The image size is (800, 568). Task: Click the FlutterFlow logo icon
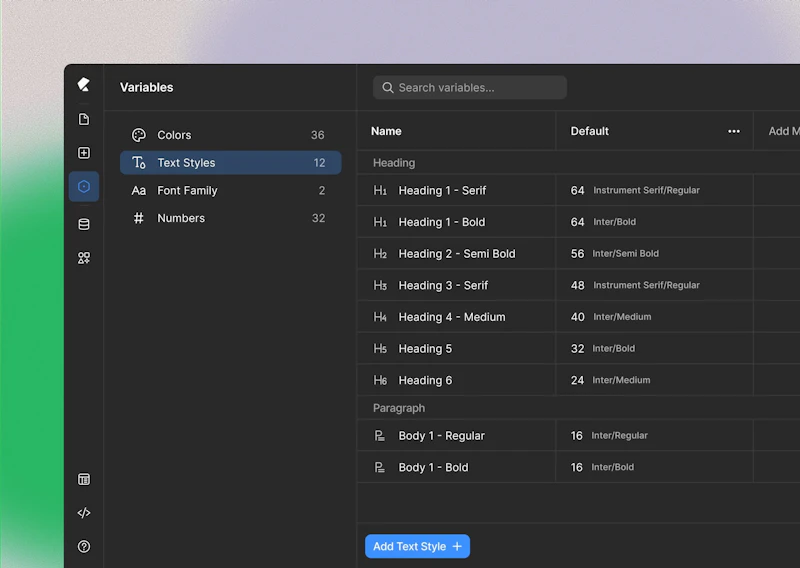tap(84, 84)
